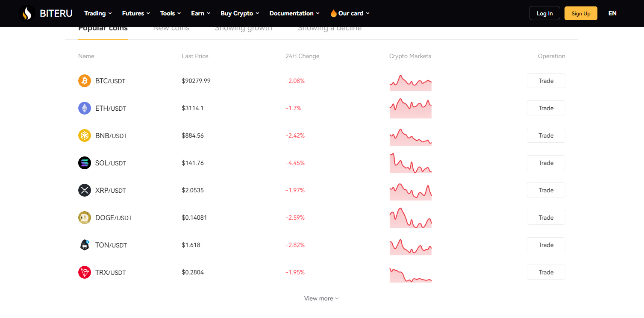Click the XRP coin icon
644x318 pixels.
coord(85,190)
